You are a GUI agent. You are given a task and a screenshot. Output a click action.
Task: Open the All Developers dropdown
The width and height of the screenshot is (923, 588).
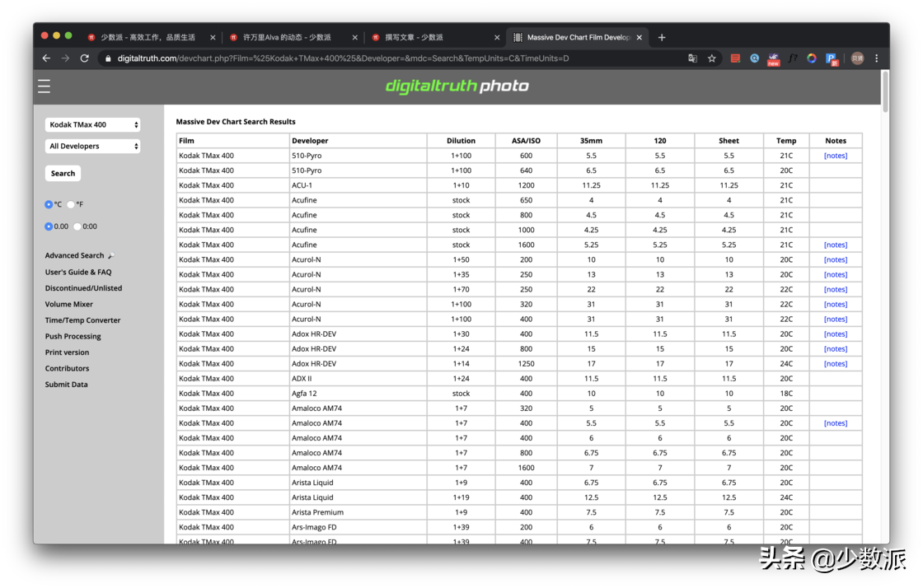(92, 146)
